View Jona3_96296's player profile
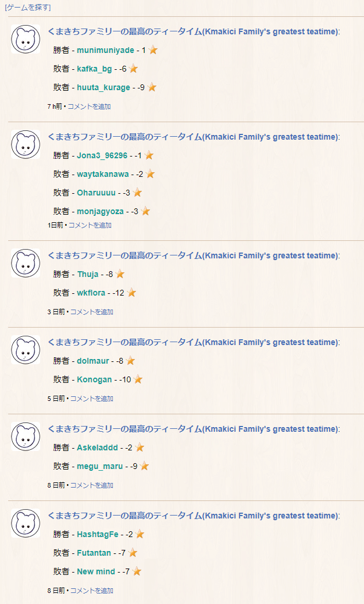Viewport: 364px width, 604px height. (x=102, y=155)
